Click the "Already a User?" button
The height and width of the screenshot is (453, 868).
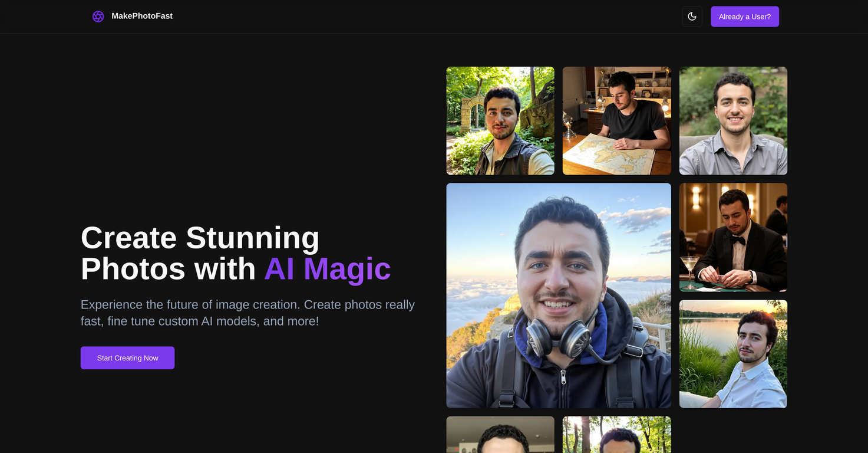point(744,16)
